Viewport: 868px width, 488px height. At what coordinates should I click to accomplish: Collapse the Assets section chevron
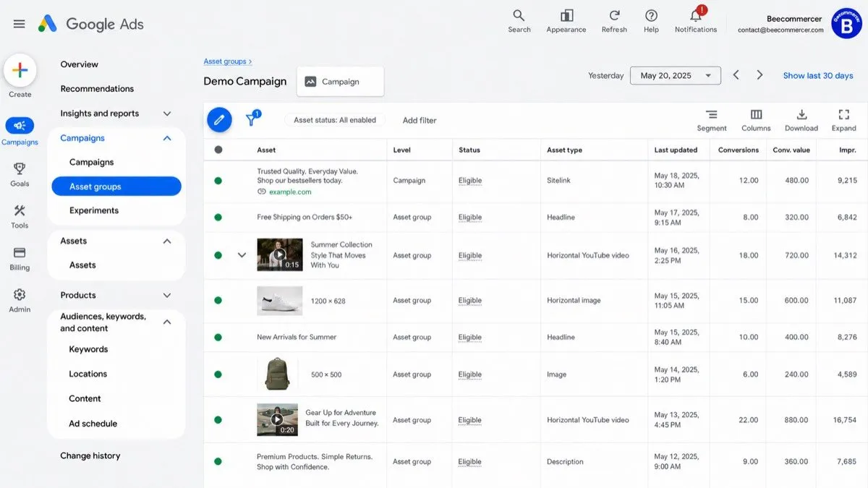167,241
